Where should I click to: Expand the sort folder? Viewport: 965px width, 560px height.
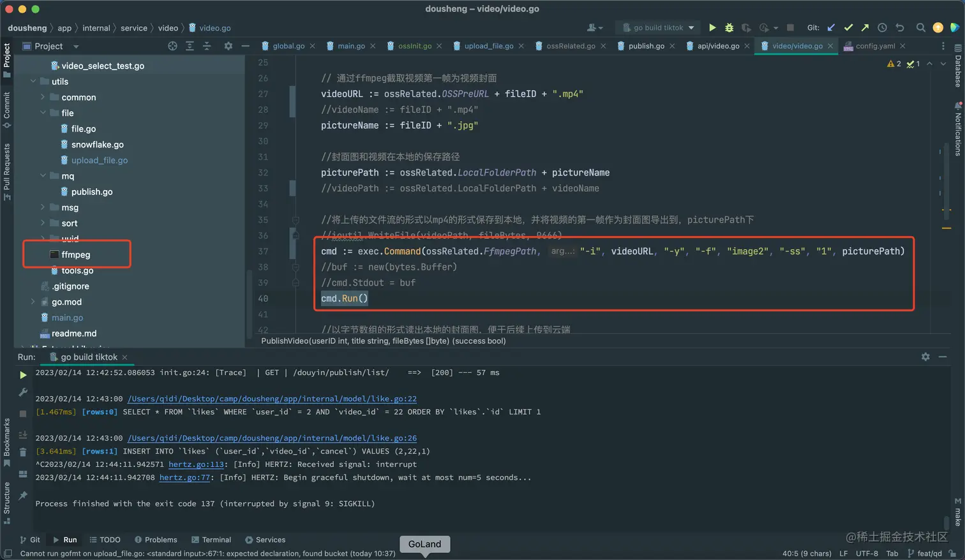43,223
